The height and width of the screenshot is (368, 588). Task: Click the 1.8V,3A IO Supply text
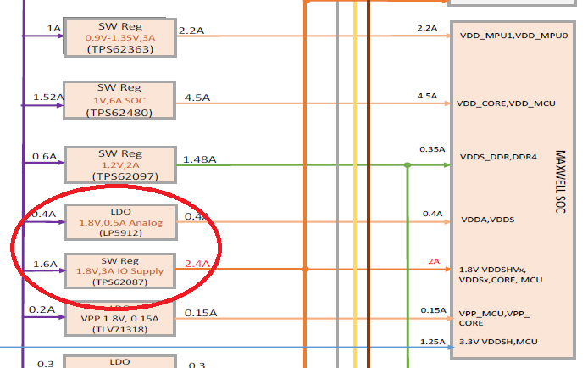click(120, 271)
